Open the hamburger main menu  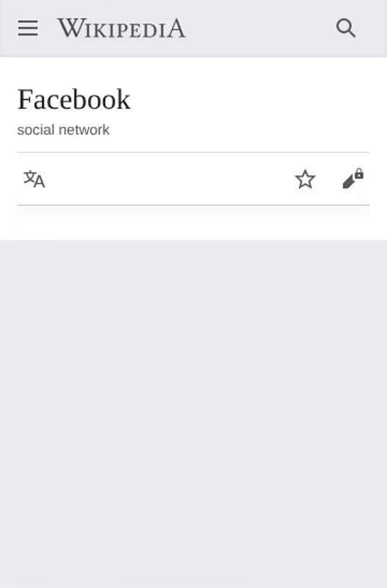click(x=28, y=28)
